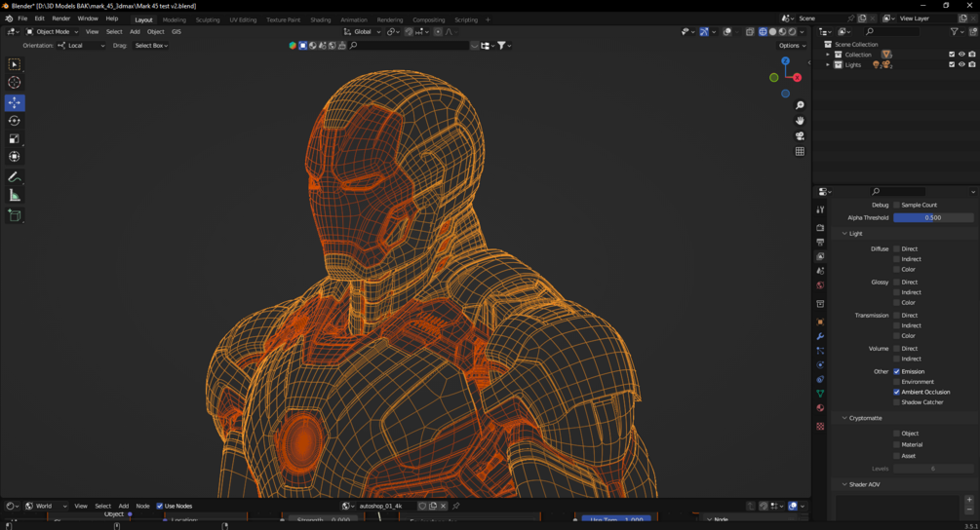
Task: Activate the 3D Cursor tool
Action: click(x=15, y=83)
